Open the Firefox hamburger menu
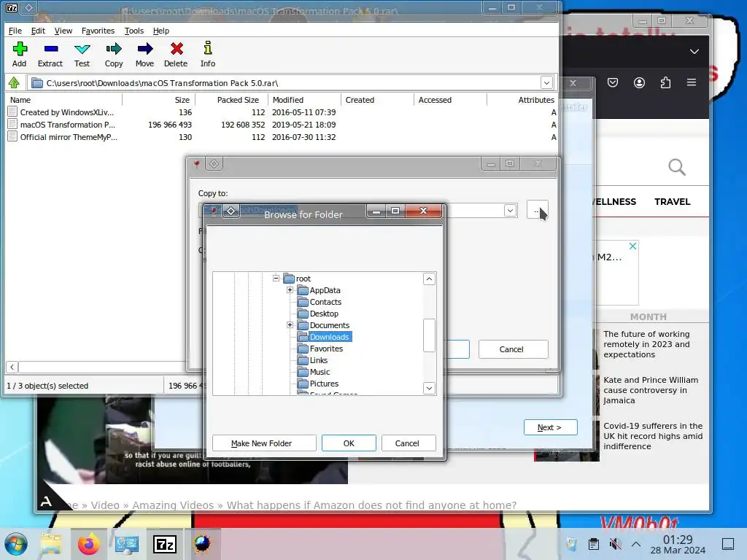Viewport: 747px width, 560px height. [692, 82]
